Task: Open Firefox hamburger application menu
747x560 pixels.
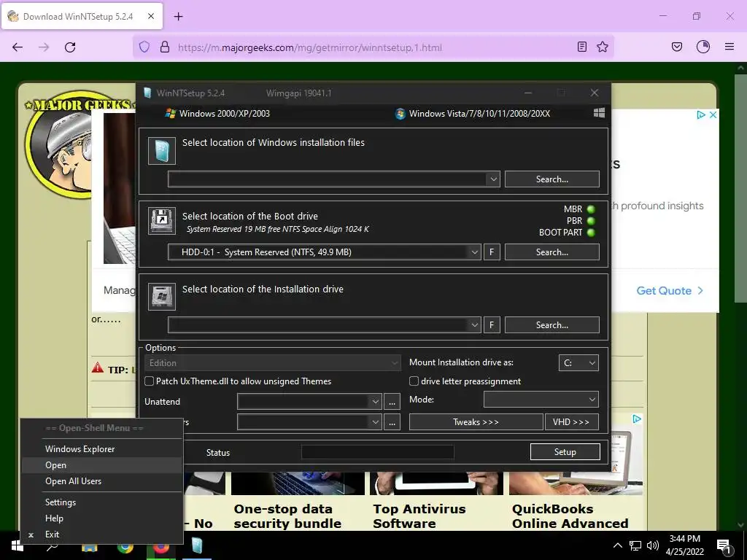Action: point(729,47)
